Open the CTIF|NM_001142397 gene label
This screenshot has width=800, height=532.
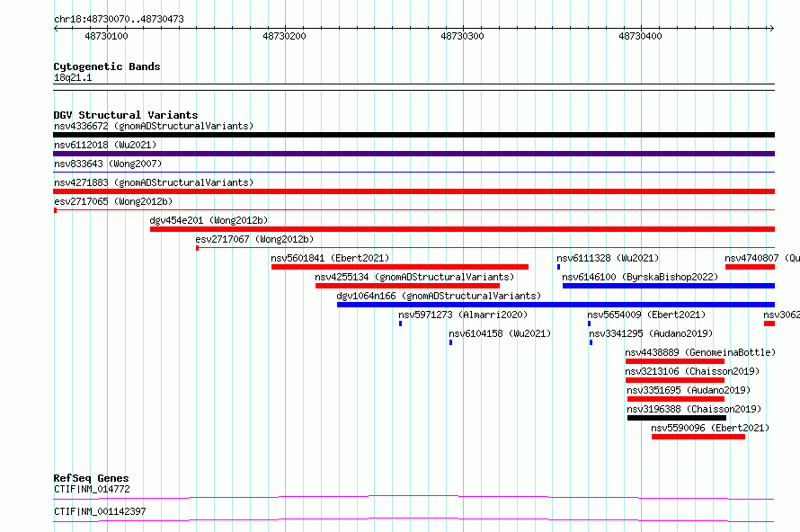pyautogui.click(x=100, y=511)
